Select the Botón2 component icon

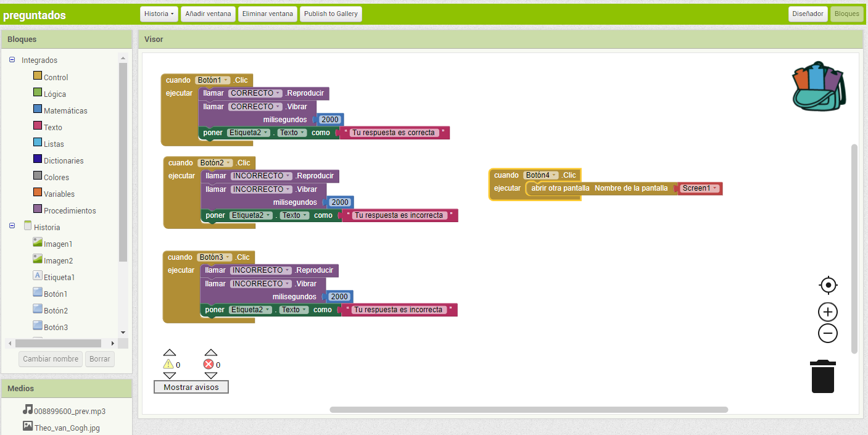point(38,309)
